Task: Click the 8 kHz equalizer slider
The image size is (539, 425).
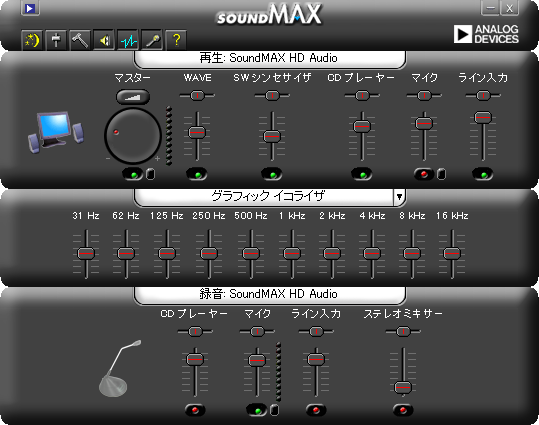Action: tap(412, 254)
